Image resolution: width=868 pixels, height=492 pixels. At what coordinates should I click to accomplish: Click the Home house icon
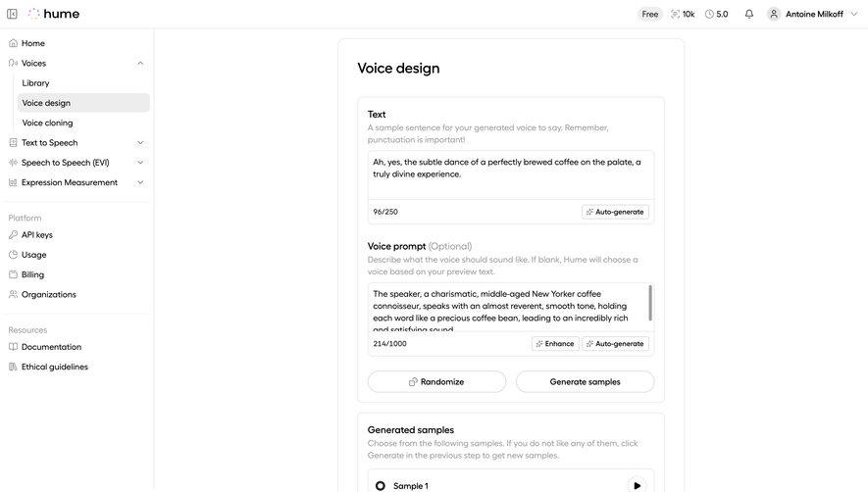pos(14,43)
